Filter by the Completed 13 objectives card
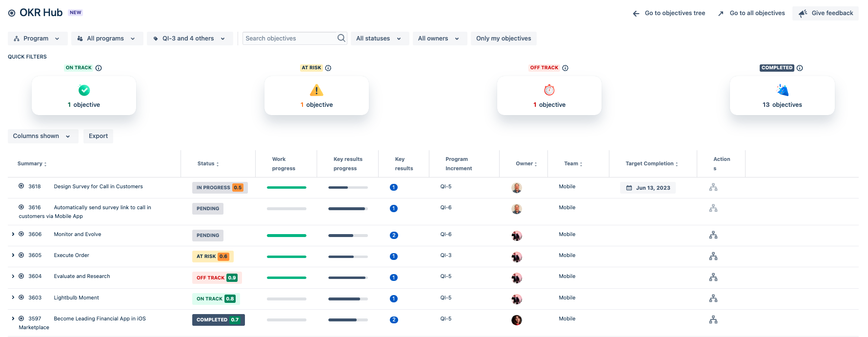 [x=782, y=96]
